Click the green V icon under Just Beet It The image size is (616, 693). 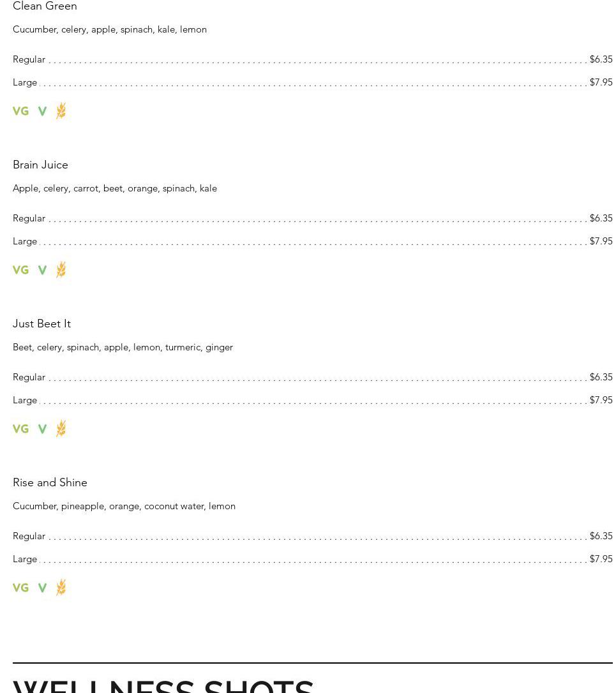[42, 429]
